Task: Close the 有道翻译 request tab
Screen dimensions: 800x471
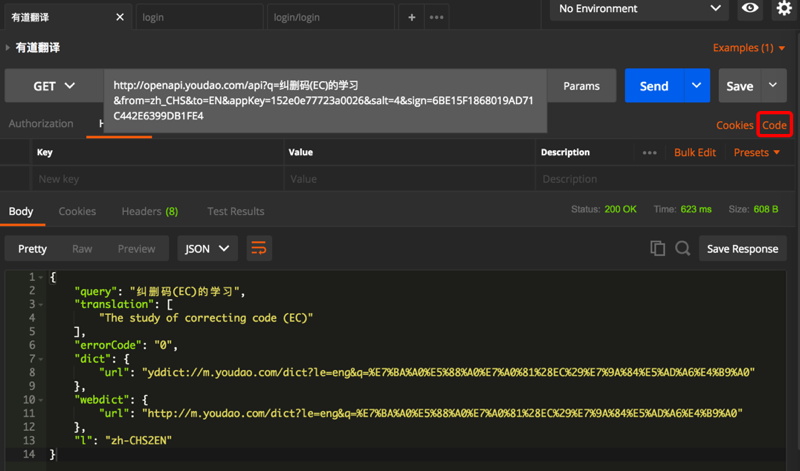Action: 120,17
